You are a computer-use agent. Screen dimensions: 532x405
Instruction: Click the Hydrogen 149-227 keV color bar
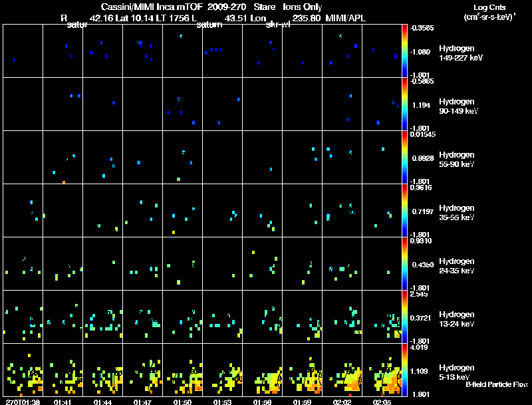[x=404, y=51]
